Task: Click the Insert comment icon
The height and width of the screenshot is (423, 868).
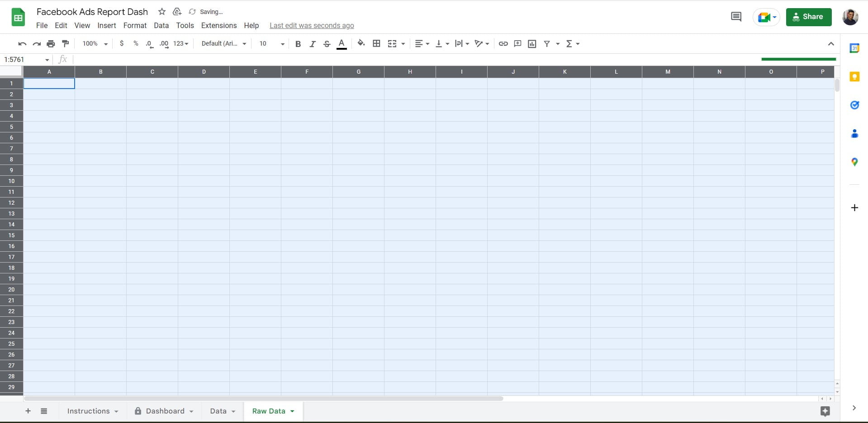Action: pos(517,44)
